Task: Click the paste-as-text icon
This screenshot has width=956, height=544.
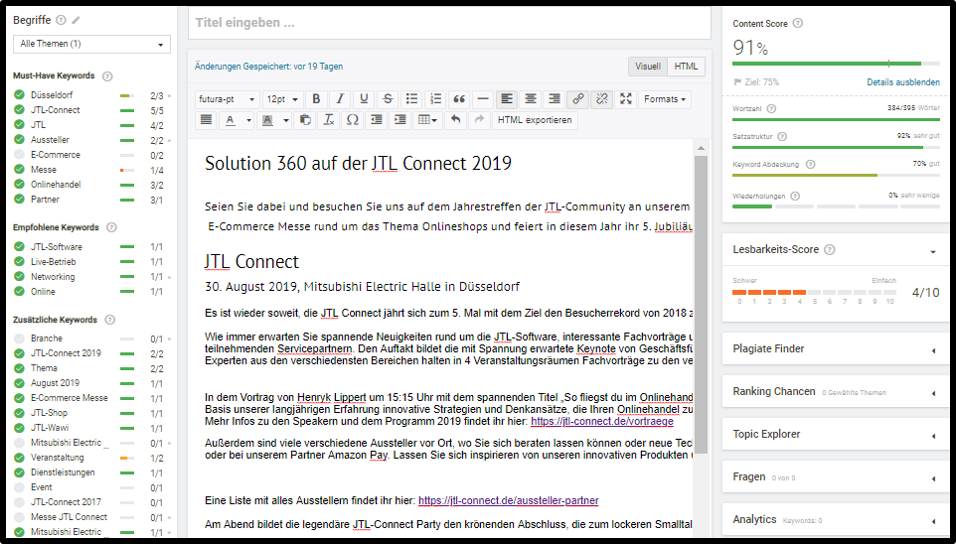Action: pyautogui.click(x=305, y=120)
